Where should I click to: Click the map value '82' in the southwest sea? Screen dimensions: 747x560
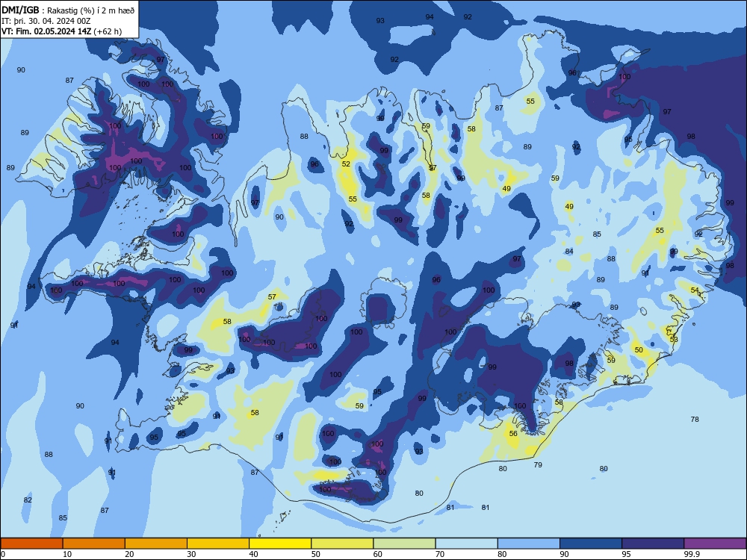pos(28,500)
